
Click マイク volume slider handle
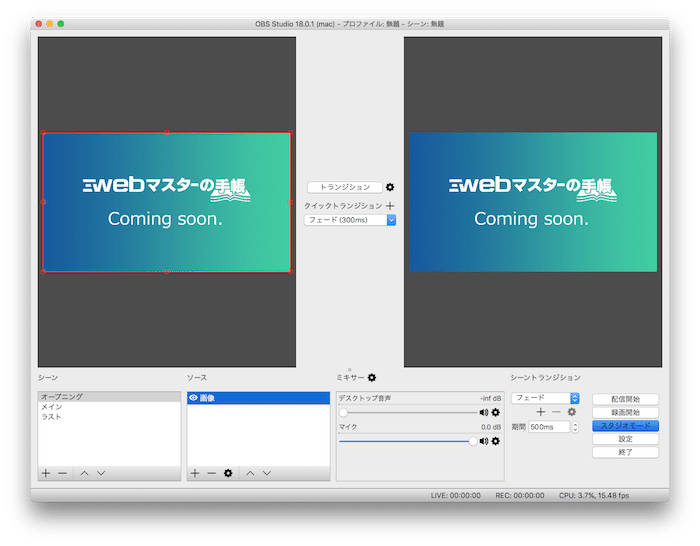pyautogui.click(x=473, y=441)
